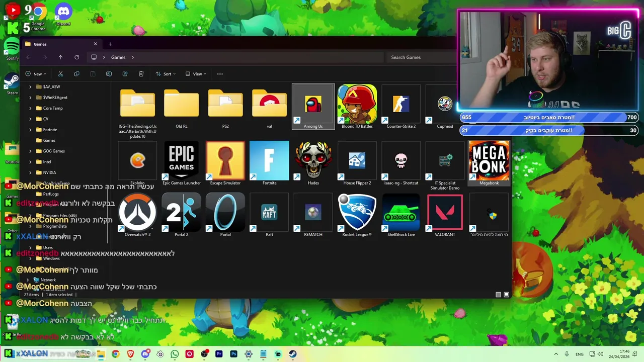Click the This PC monitor breadcrumb icon
The width and height of the screenshot is (644, 362).
(94, 57)
